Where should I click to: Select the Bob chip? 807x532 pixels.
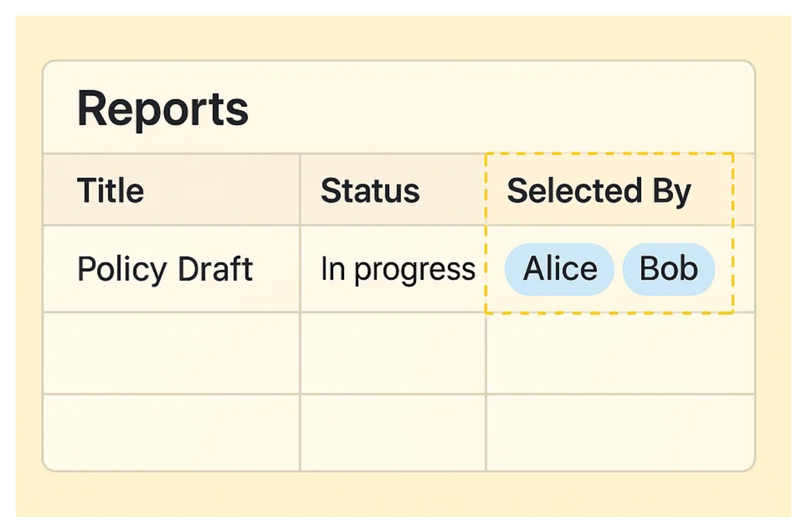coord(668,269)
